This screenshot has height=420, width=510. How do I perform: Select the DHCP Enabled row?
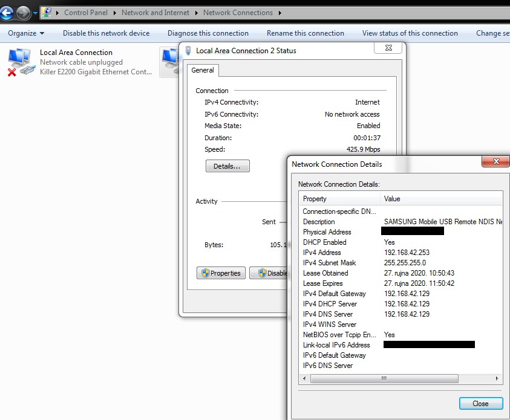point(400,242)
